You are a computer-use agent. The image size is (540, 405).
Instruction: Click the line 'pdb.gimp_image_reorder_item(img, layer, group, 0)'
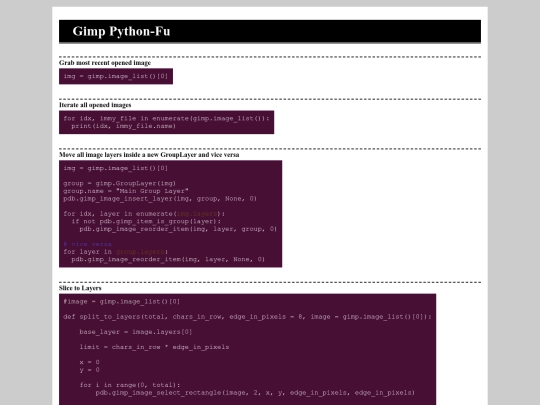[x=178, y=229]
